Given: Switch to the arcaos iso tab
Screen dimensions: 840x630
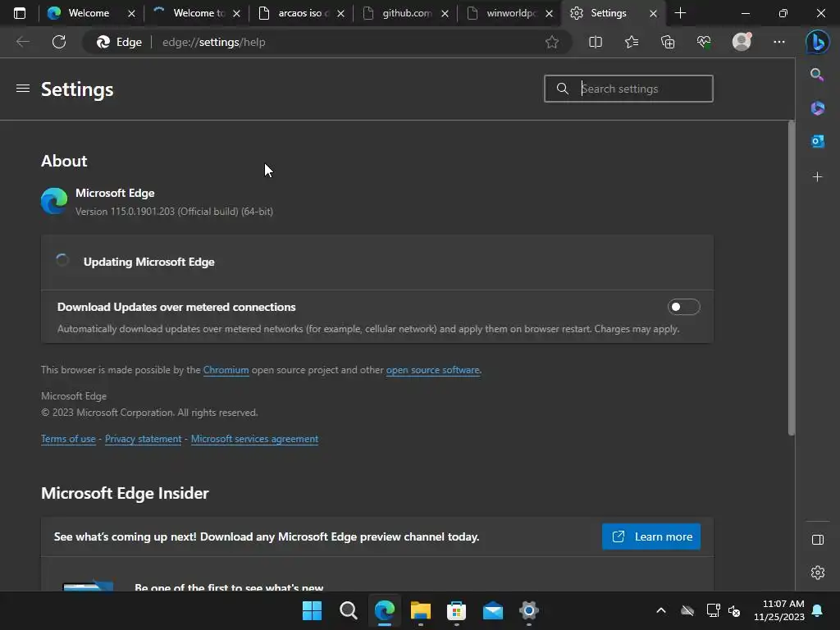Looking at the screenshot, I should click(303, 13).
